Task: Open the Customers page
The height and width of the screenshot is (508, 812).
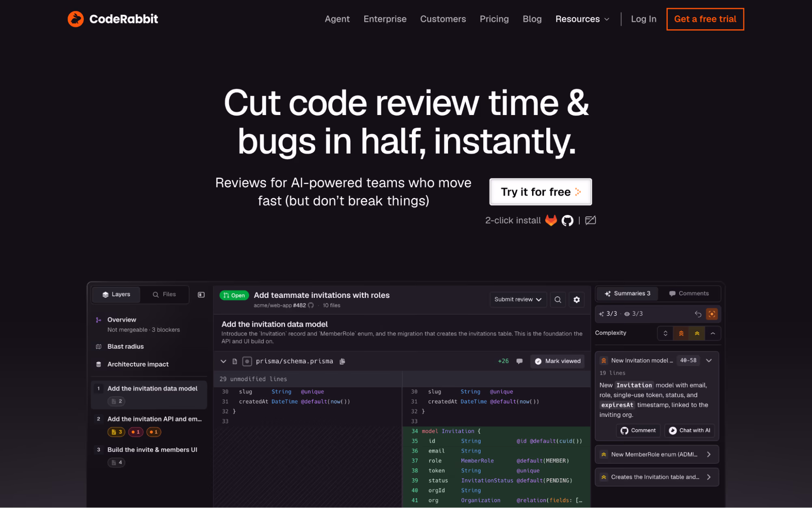Action: pos(443,19)
